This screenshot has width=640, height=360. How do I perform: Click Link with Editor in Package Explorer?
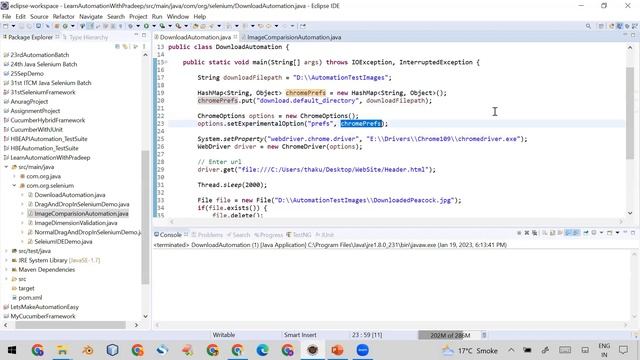(125, 47)
